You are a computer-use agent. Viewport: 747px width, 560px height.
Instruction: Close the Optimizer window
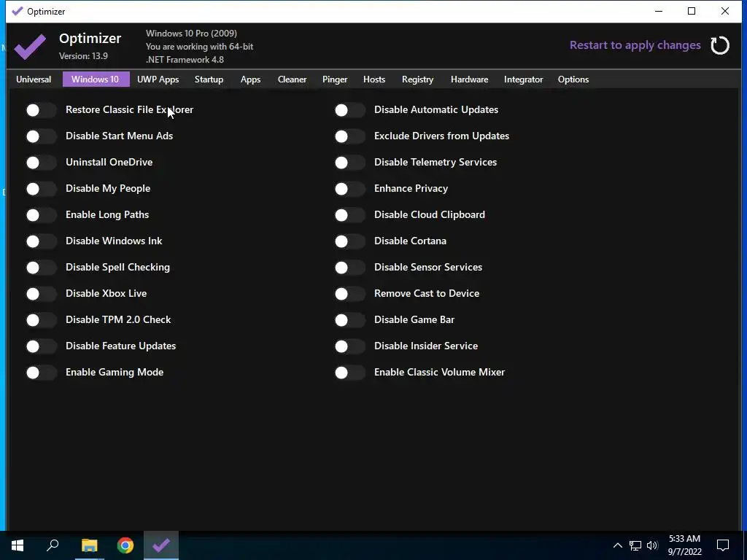(x=725, y=11)
